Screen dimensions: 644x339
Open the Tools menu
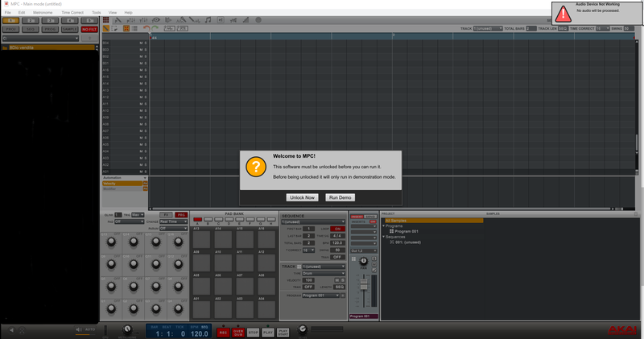[97, 13]
